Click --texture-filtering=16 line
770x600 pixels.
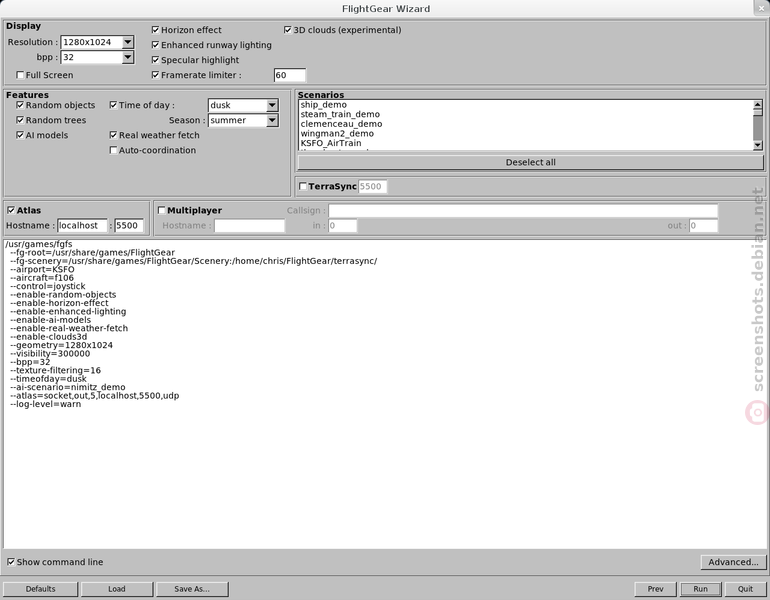pyautogui.click(x=55, y=371)
